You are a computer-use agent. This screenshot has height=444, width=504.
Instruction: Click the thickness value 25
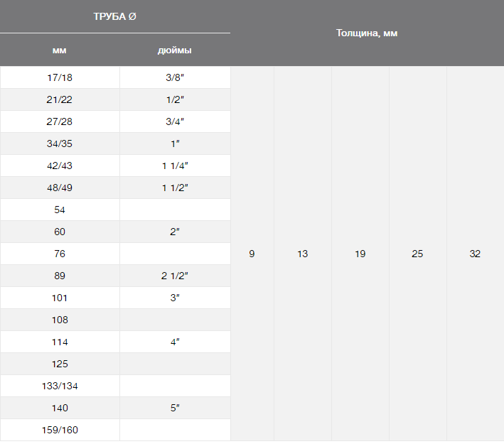[x=417, y=254]
